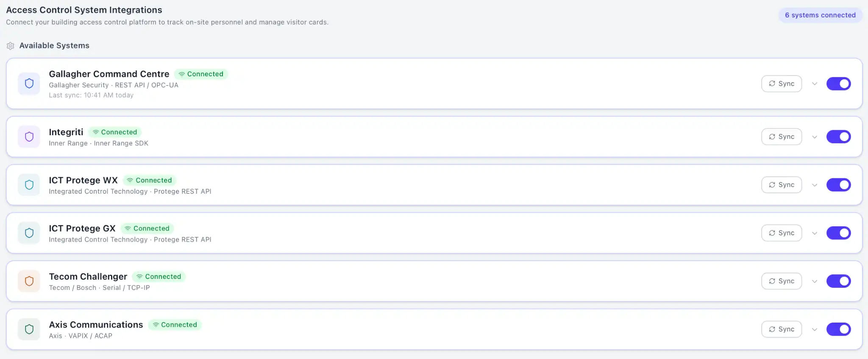Click the Connected badge for Tecom Challenger
Image resolution: width=868 pixels, height=359 pixels.
tap(159, 277)
